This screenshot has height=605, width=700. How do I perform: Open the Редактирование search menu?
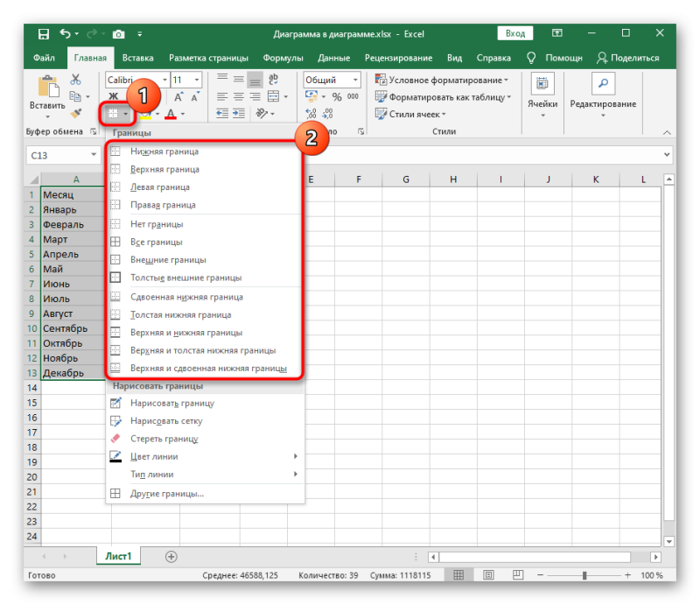click(x=603, y=96)
